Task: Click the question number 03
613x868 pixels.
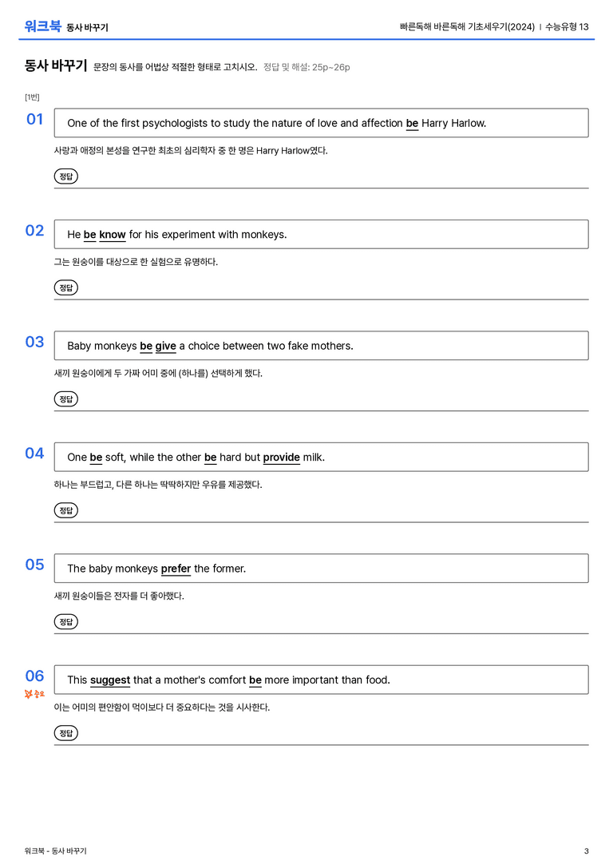Action: tap(34, 342)
